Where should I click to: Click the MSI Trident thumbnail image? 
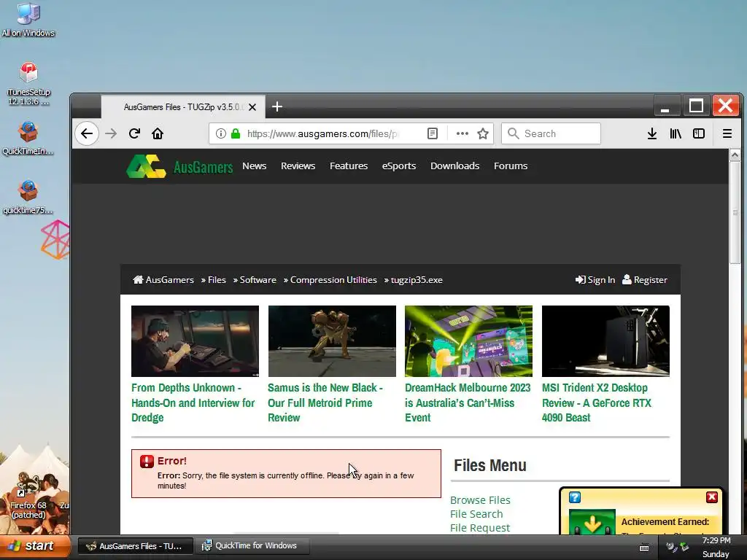click(605, 341)
